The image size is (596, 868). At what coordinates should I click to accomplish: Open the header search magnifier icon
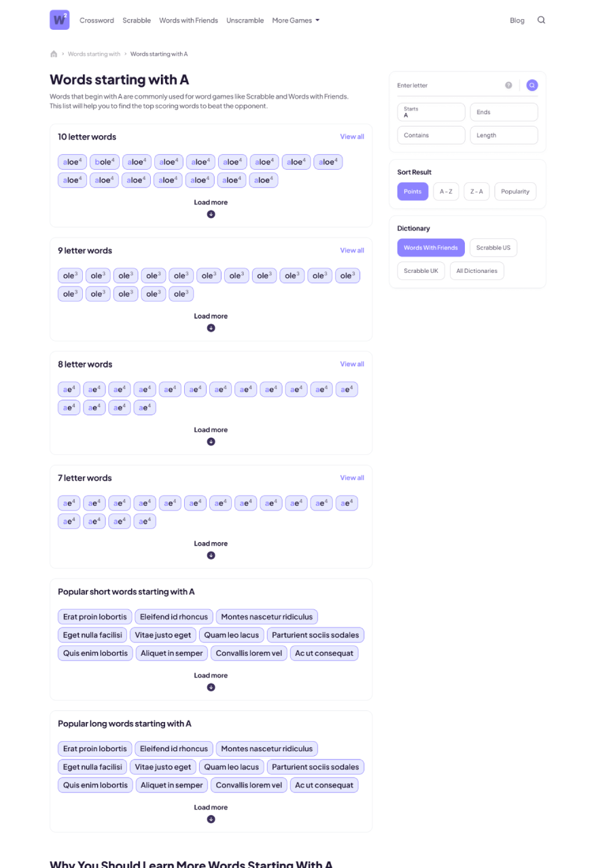[541, 20]
